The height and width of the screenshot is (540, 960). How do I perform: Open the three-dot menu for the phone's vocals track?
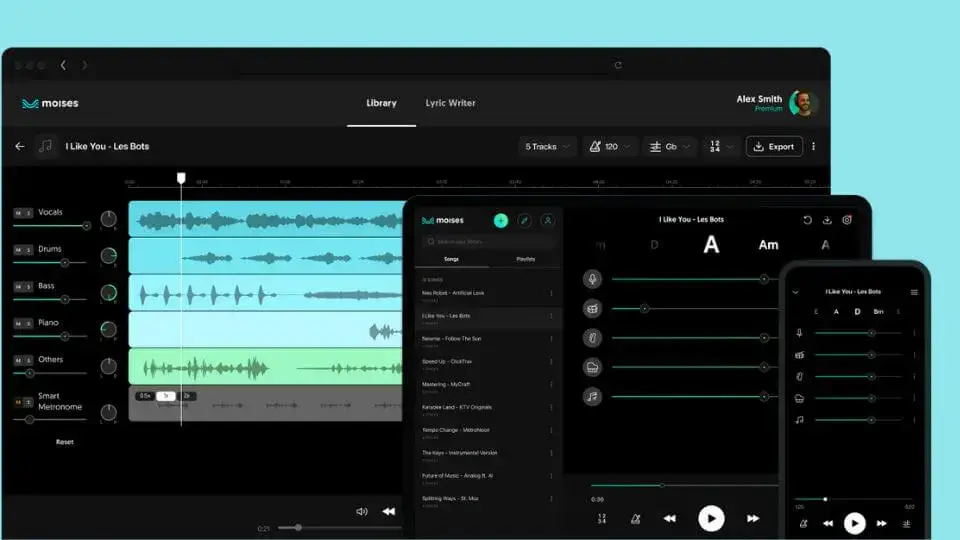[x=914, y=333]
